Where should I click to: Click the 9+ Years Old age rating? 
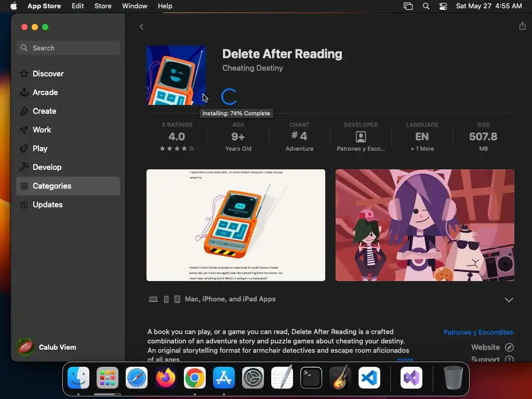tap(238, 137)
